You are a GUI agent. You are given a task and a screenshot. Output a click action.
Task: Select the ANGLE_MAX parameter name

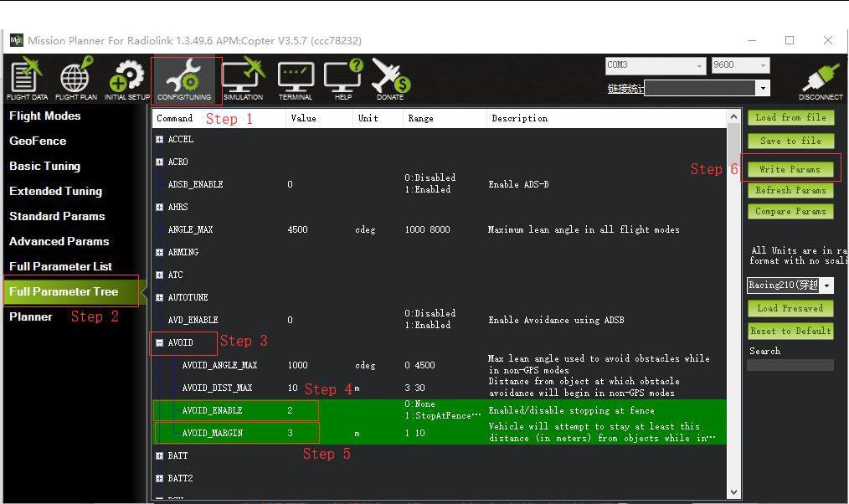point(190,229)
